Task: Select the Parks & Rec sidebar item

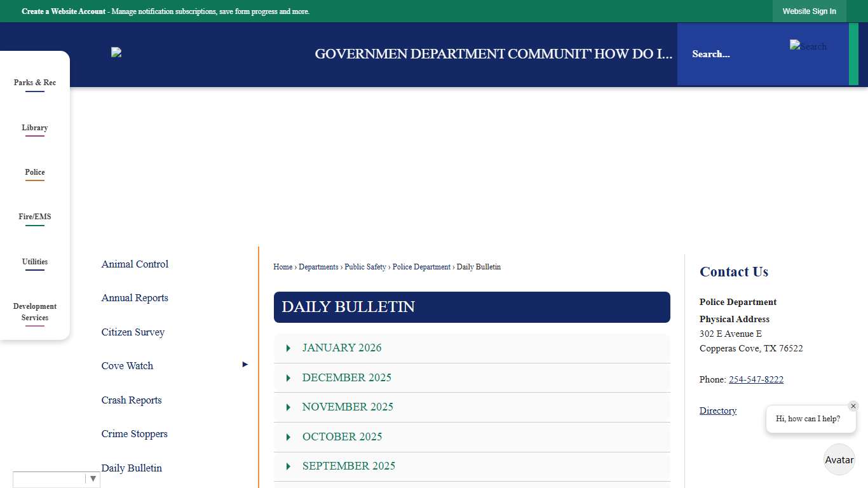Action: (35, 83)
